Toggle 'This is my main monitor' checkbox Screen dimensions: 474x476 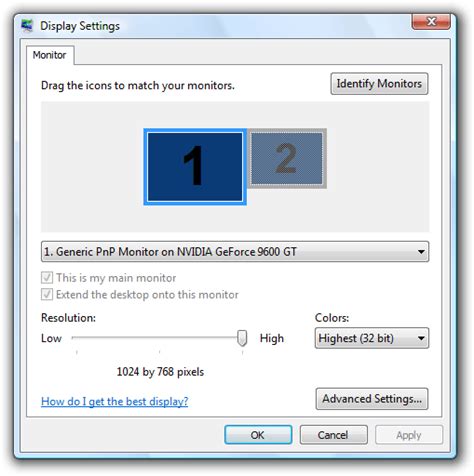[47, 277]
